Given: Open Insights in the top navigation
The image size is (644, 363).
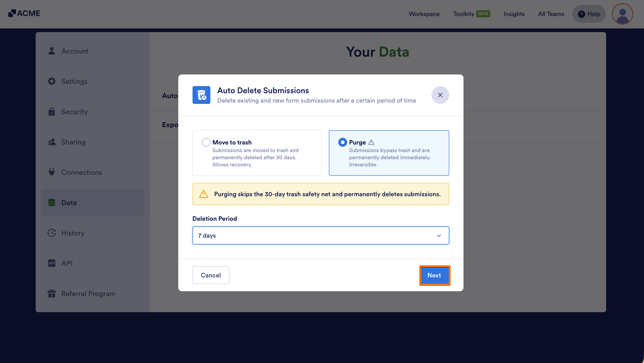Looking at the screenshot, I should 514,14.
